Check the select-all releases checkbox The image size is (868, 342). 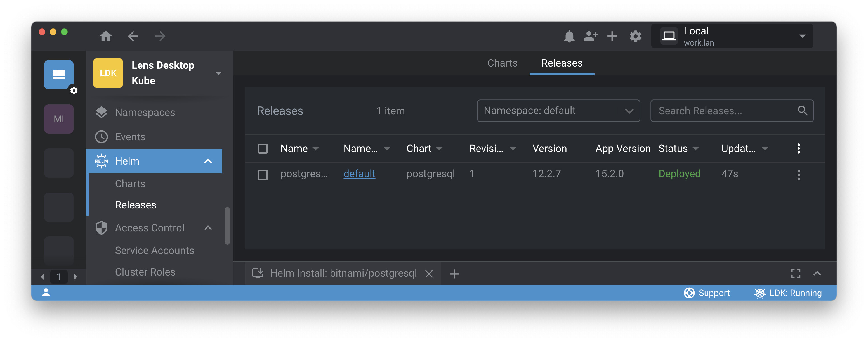263,148
